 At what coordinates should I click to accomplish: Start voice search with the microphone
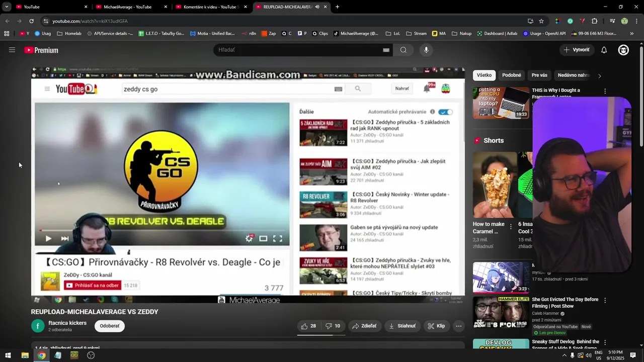pyautogui.click(x=426, y=50)
